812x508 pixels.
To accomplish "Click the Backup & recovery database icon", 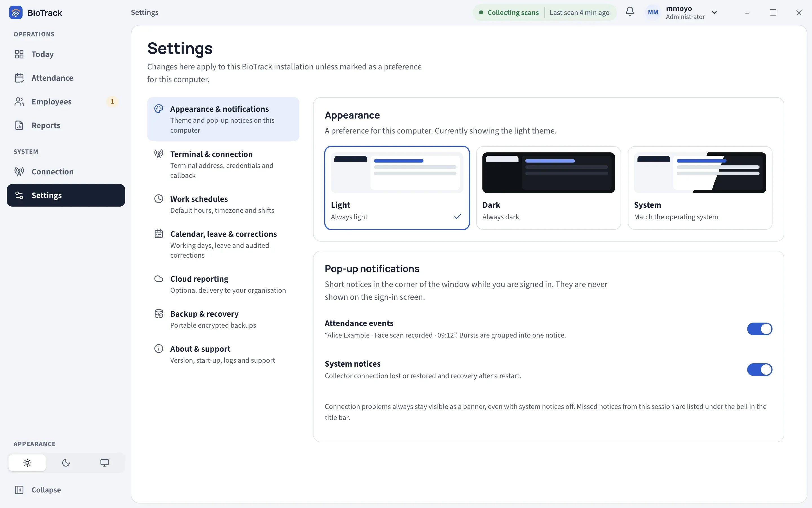I will pyautogui.click(x=159, y=314).
